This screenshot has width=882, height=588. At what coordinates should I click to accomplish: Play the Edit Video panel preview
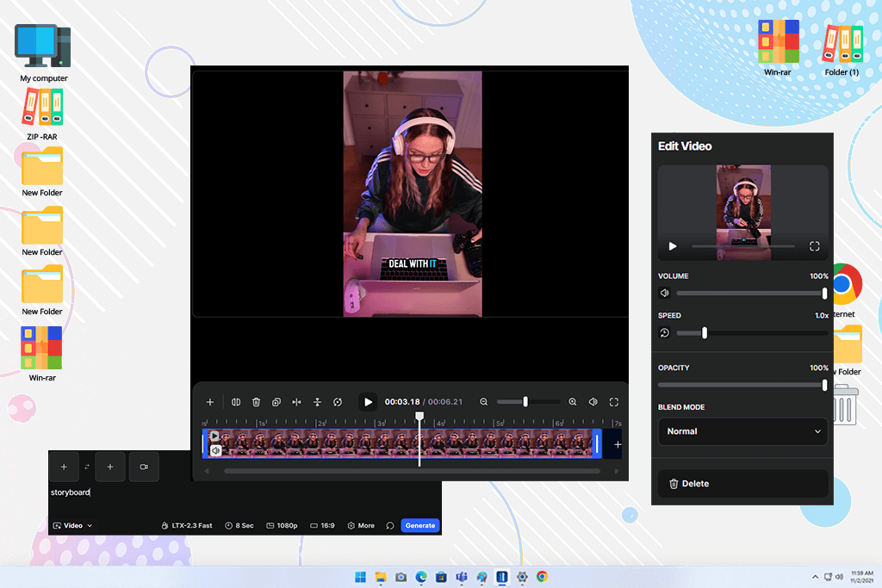click(x=672, y=246)
